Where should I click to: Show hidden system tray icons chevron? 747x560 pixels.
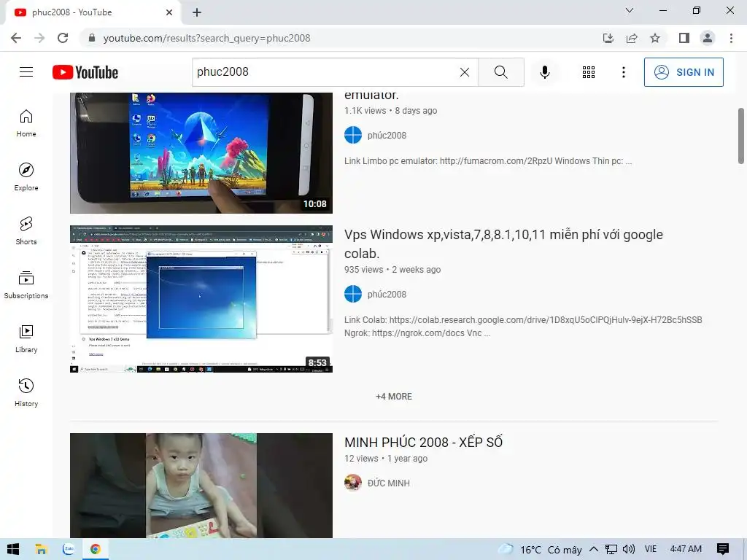[x=594, y=549]
